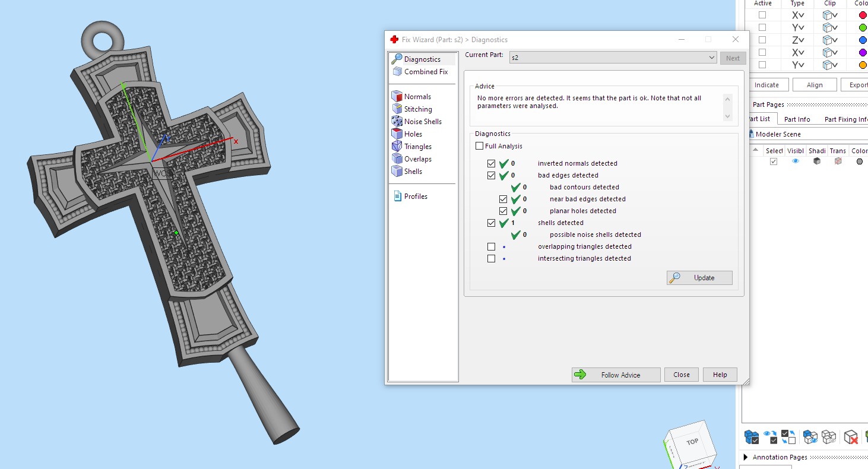Click the show selected parts cubes icon
This screenshot has width=868, height=469.
[810, 438]
